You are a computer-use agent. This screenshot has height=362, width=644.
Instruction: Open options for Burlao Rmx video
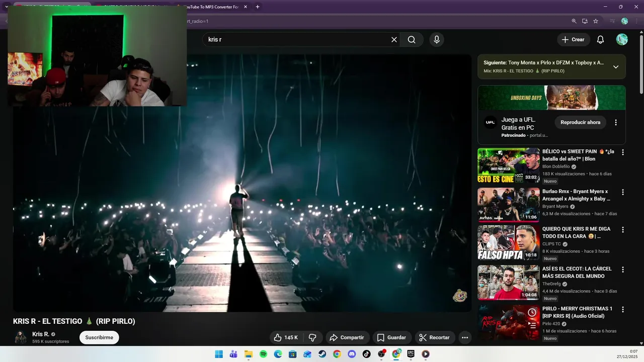(x=623, y=192)
